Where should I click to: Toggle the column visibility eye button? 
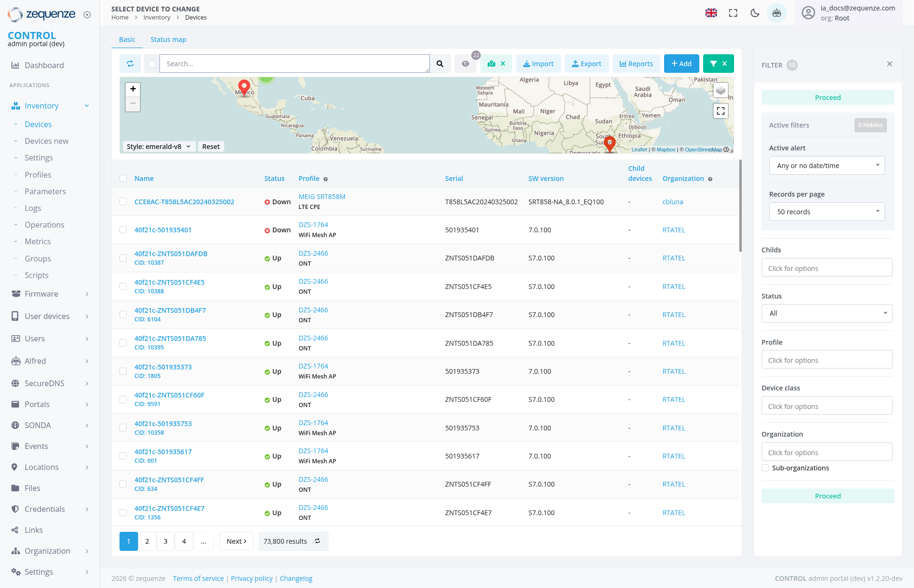(x=465, y=64)
